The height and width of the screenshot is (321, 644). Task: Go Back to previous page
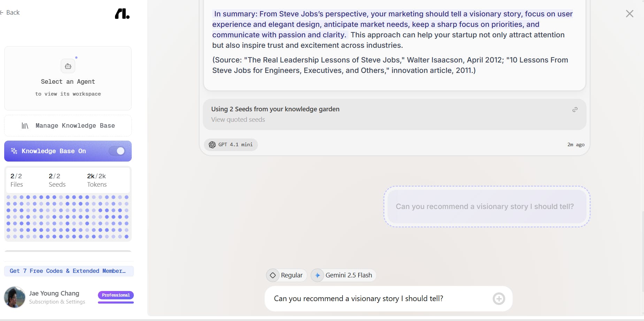10,13
